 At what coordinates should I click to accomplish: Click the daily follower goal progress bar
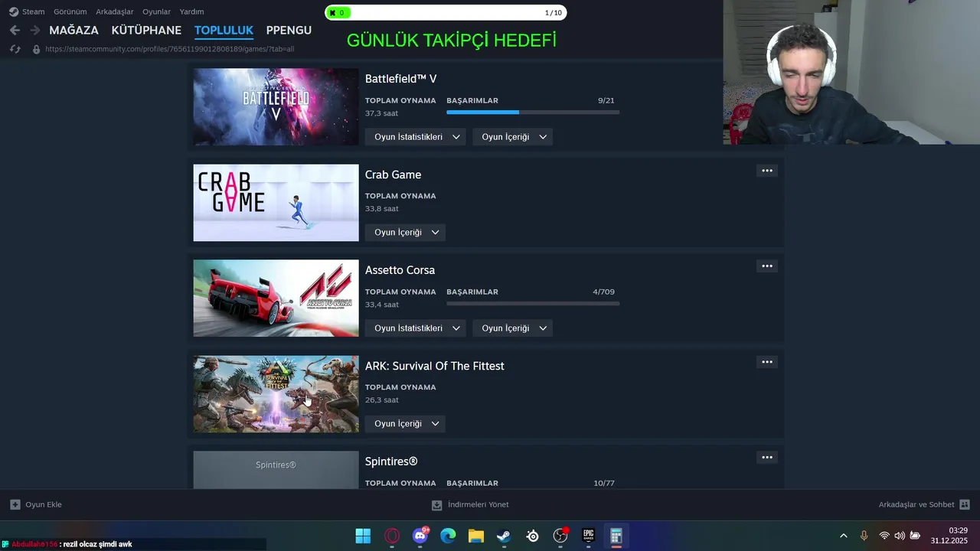tap(446, 12)
